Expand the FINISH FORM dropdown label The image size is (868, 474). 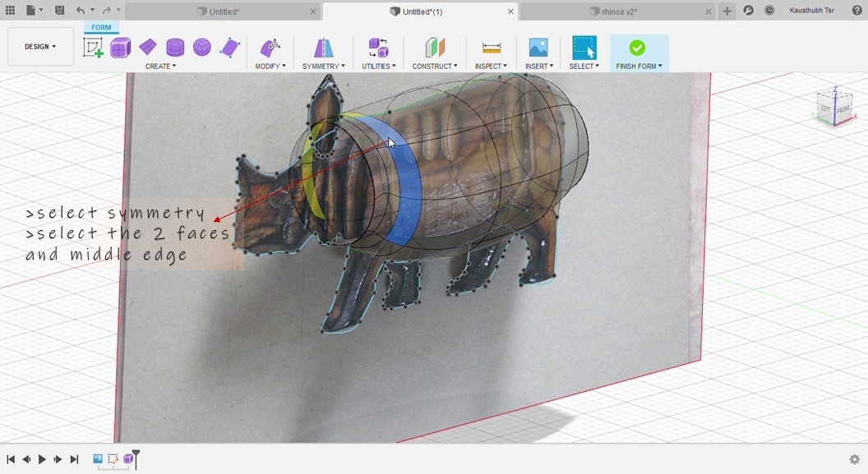click(639, 66)
